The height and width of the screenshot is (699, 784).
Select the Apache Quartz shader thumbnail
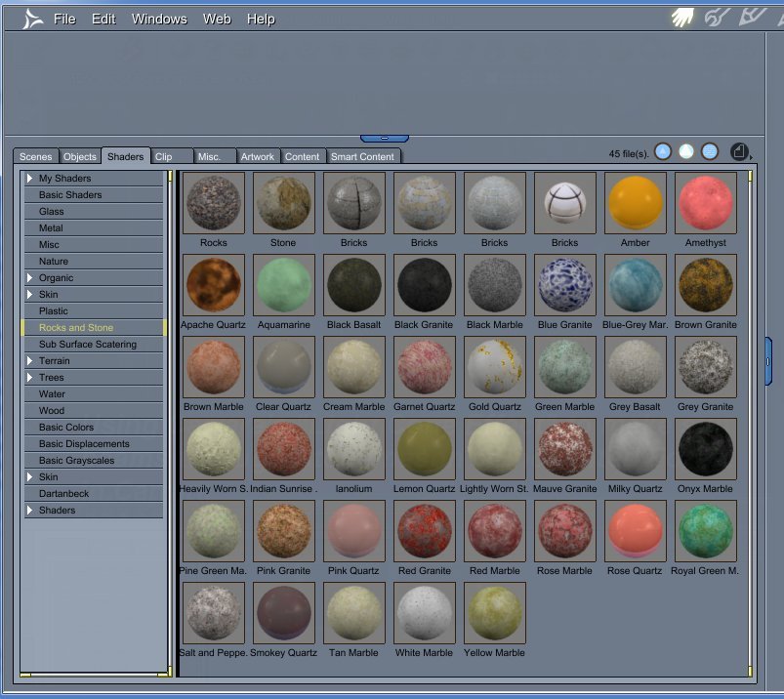pyautogui.click(x=214, y=285)
